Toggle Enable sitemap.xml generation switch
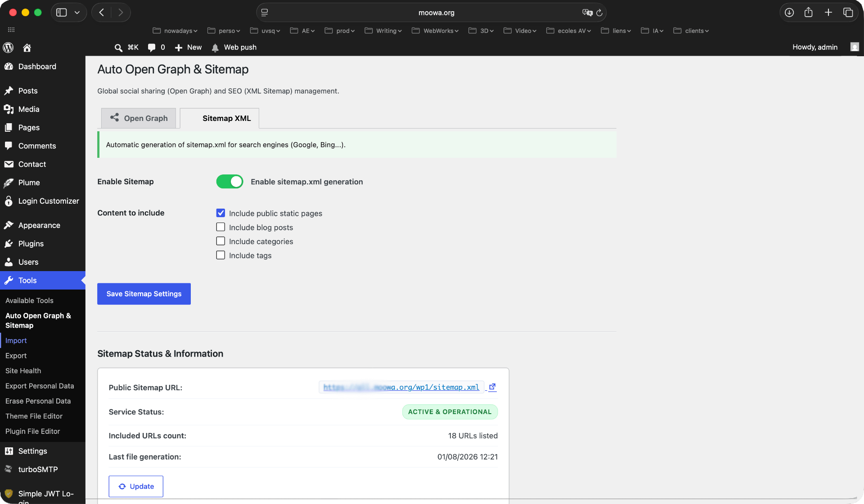This screenshot has height=504, width=864. 229,182
